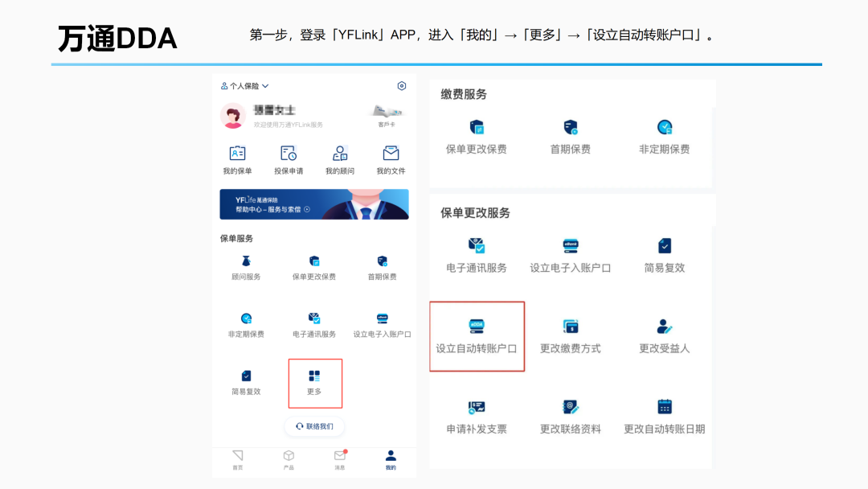Tap the 更多 grid icon
This screenshot has height=489, width=868.
click(314, 376)
